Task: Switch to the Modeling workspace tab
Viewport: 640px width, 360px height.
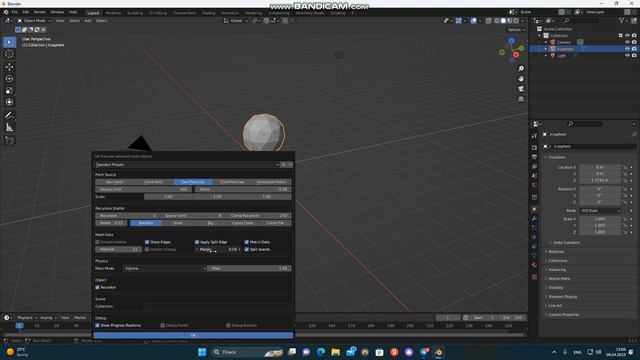Action: [113, 13]
